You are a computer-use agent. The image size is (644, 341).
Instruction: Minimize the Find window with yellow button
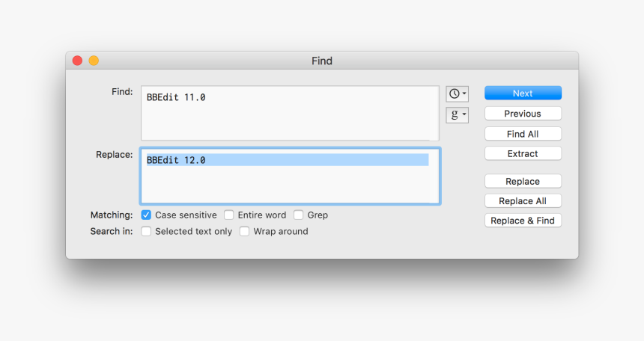(94, 61)
